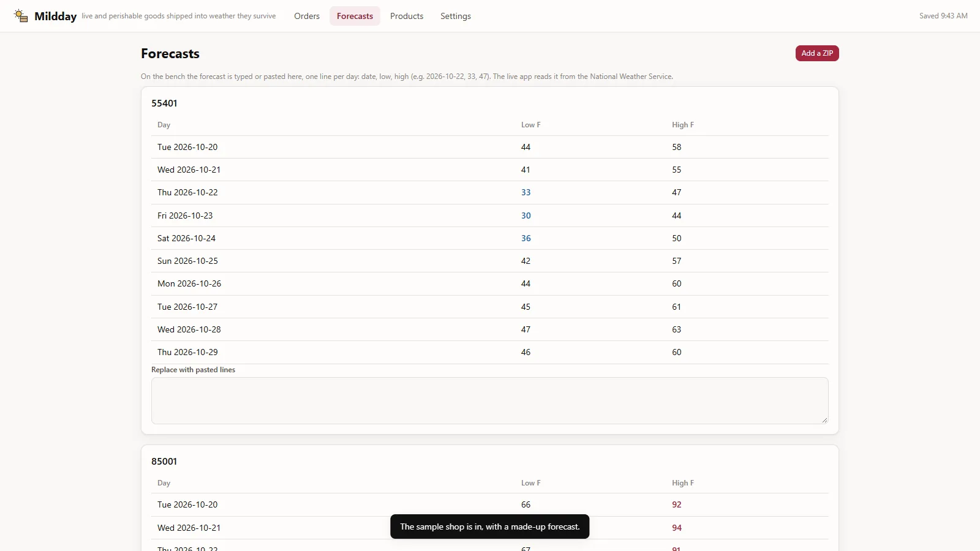
Task: Click the blue low value 36
Action: click(526, 238)
